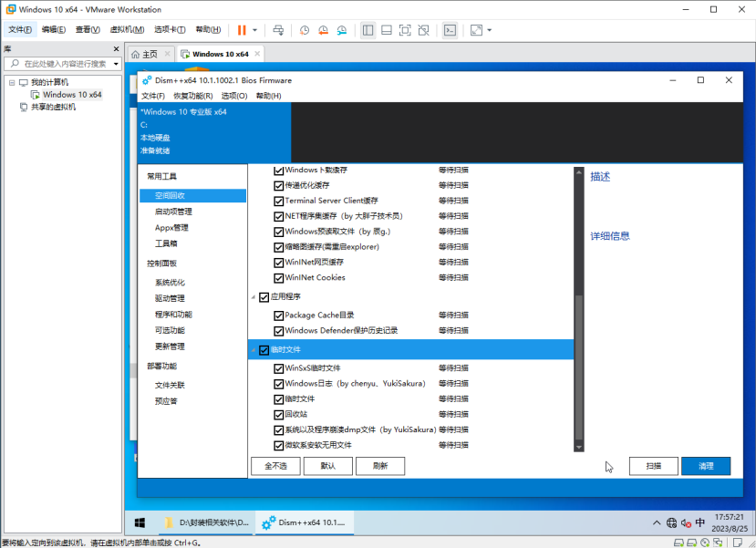This screenshot has height=548, width=756.
Task: Uncheck Terminal Server Client缓存 checkbox
Action: [278, 201]
